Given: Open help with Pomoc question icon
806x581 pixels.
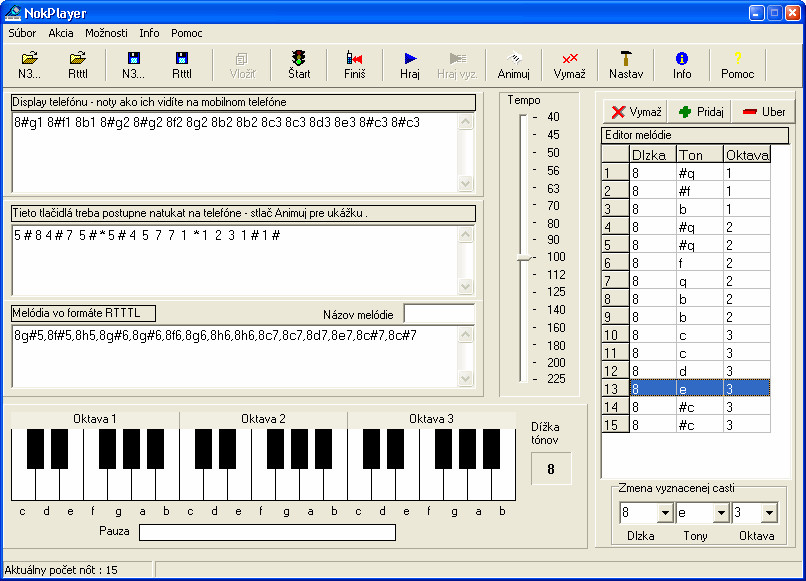Looking at the screenshot, I should click(x=737, y=65).
